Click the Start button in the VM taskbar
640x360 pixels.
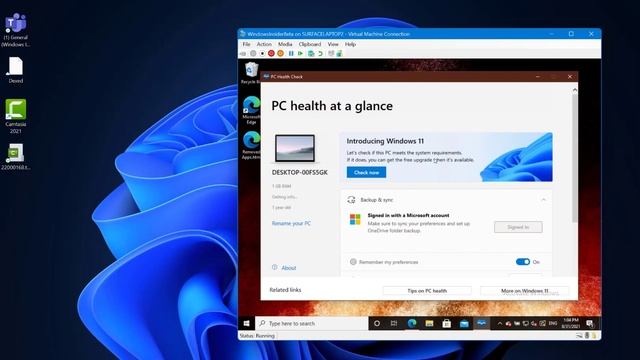point(247,323)
